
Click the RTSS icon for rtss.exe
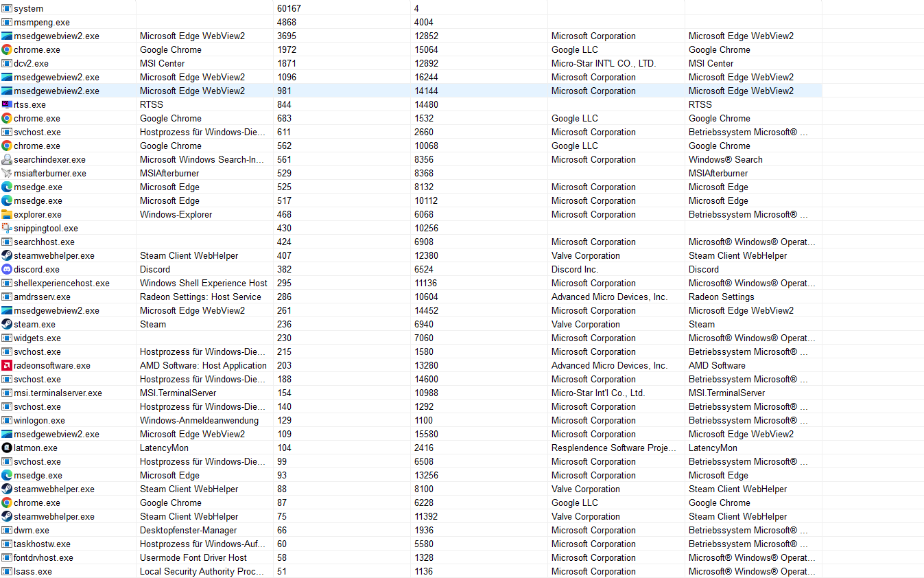pos(7,104)
